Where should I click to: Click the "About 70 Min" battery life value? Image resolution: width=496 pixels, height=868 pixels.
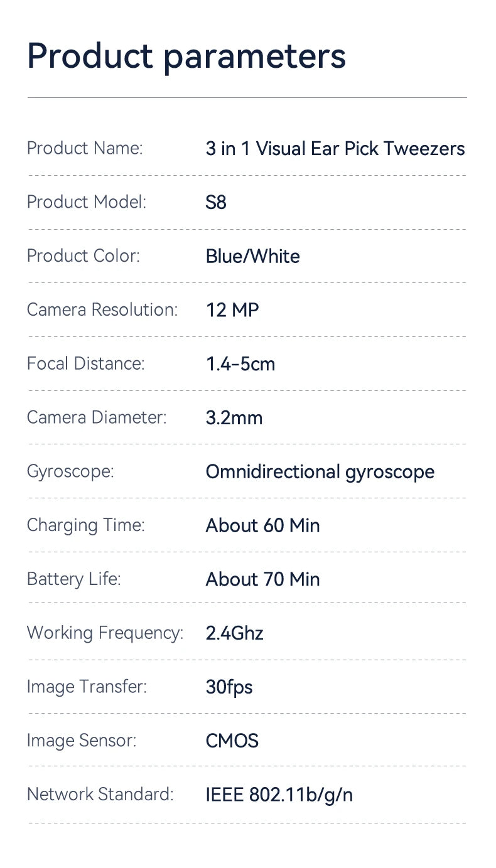[x=262, y=579]
